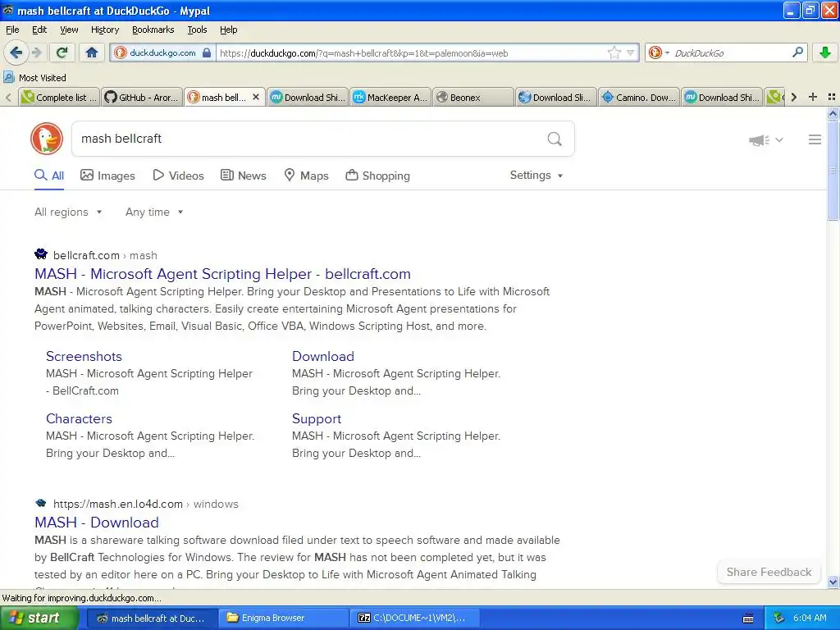Switch to the MacKeeper tab
The image size is (840, 630).
(390, 98)
